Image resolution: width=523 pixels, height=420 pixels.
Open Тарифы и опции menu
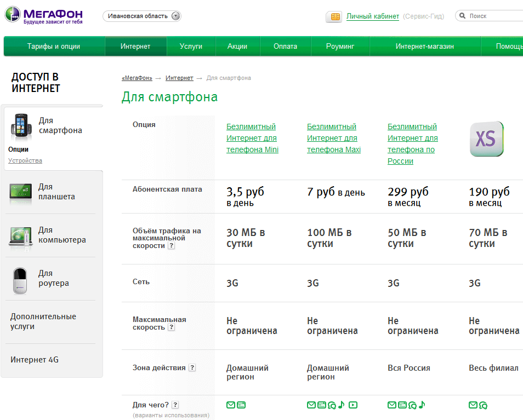(54, 47)
